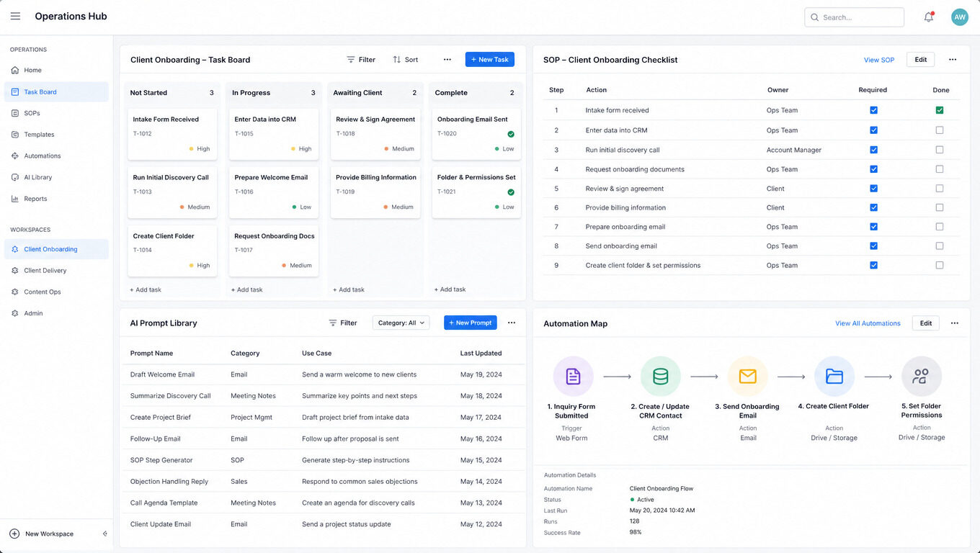The width and height of the screenshot is (980, 553).
Task: Click the Reports chart icon
Action: (15, 199)
